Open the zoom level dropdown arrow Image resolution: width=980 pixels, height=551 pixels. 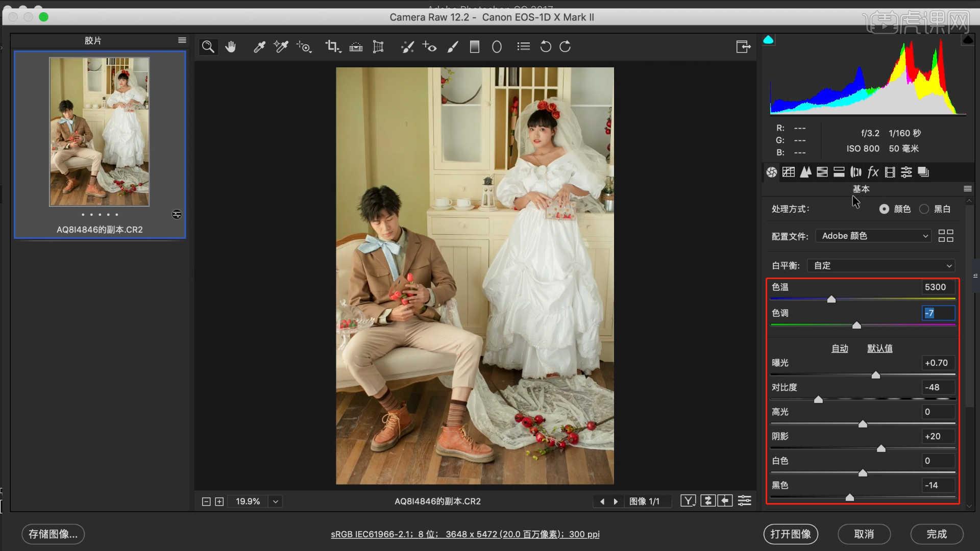point(276,502)
